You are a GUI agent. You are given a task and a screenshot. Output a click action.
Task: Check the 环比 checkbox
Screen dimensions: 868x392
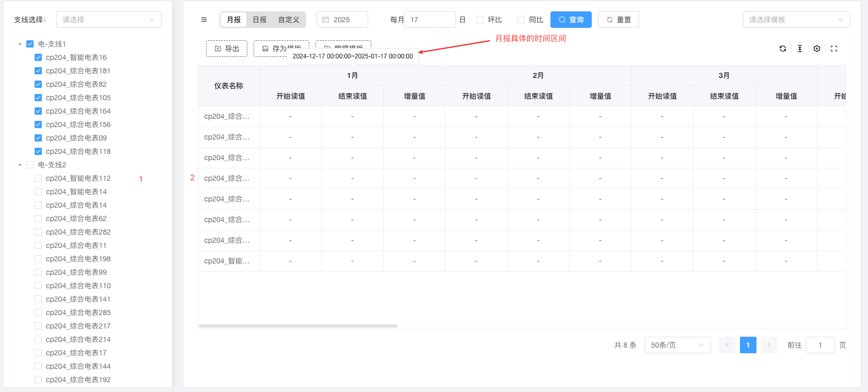pos(480,20)
